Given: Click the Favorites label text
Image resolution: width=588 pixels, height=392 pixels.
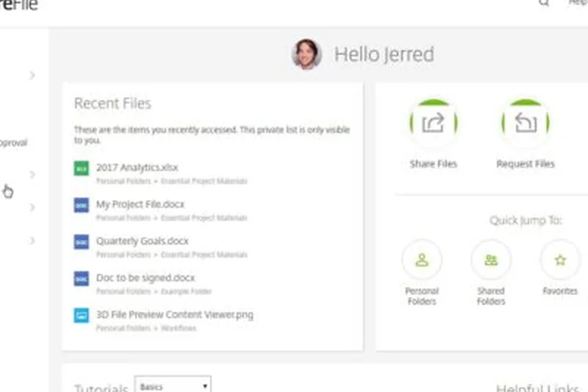Looking at the screenshot, I should (560, 291).
